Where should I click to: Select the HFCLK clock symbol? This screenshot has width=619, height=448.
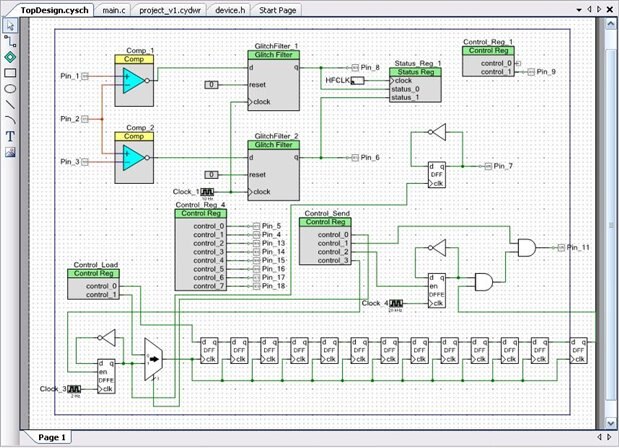click(x=358, y=81)
